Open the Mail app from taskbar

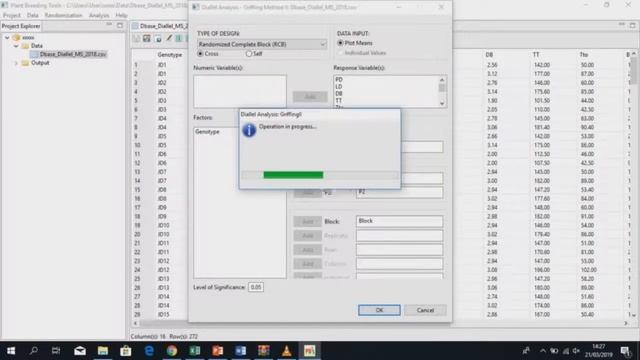coord(80,351)
